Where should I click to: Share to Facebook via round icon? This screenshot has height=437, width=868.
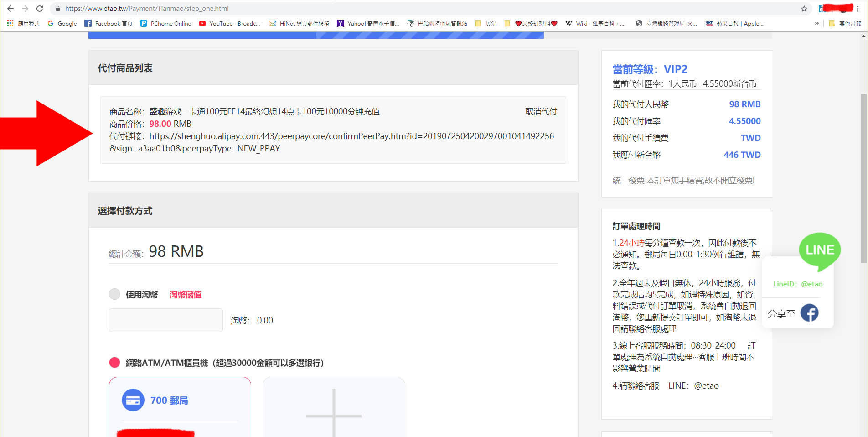pos(810,313)
